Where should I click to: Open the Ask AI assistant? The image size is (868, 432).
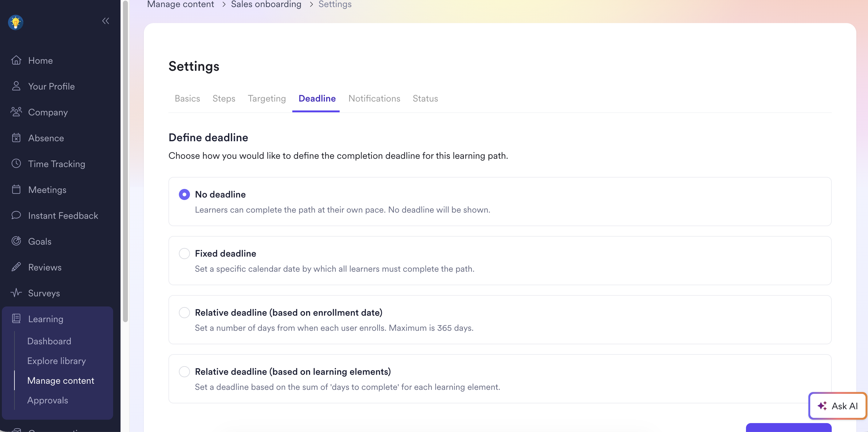click(x=837, y=406)
